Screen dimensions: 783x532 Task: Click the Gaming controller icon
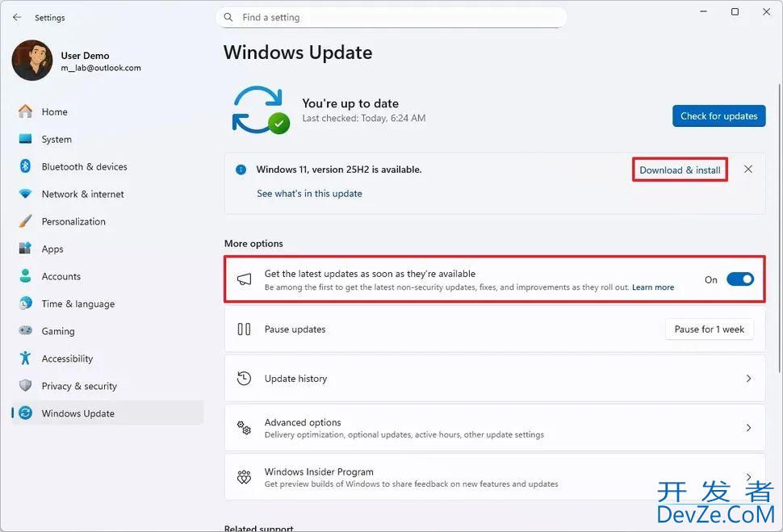click(x=26, y=331)
